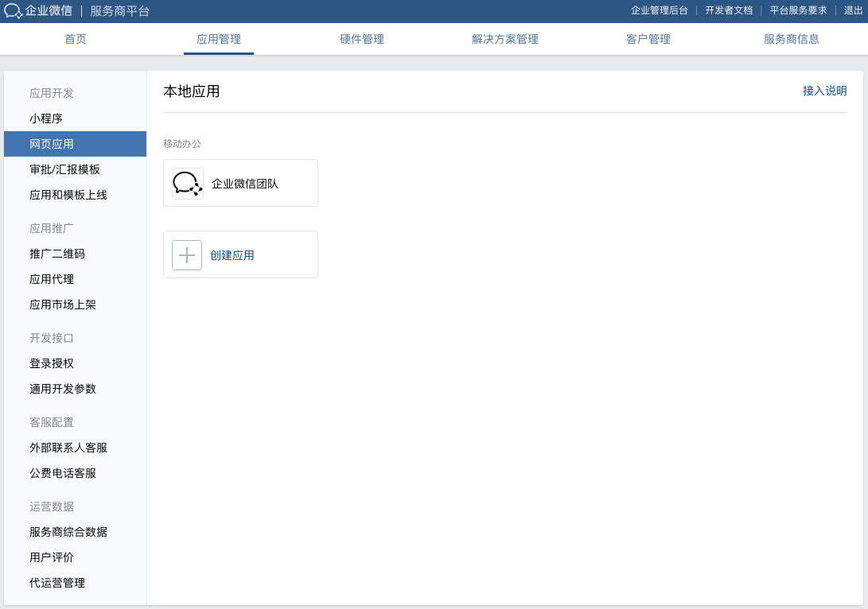
Task: Open 外部联系人客服 sidebar item
Action: point(76,448)
